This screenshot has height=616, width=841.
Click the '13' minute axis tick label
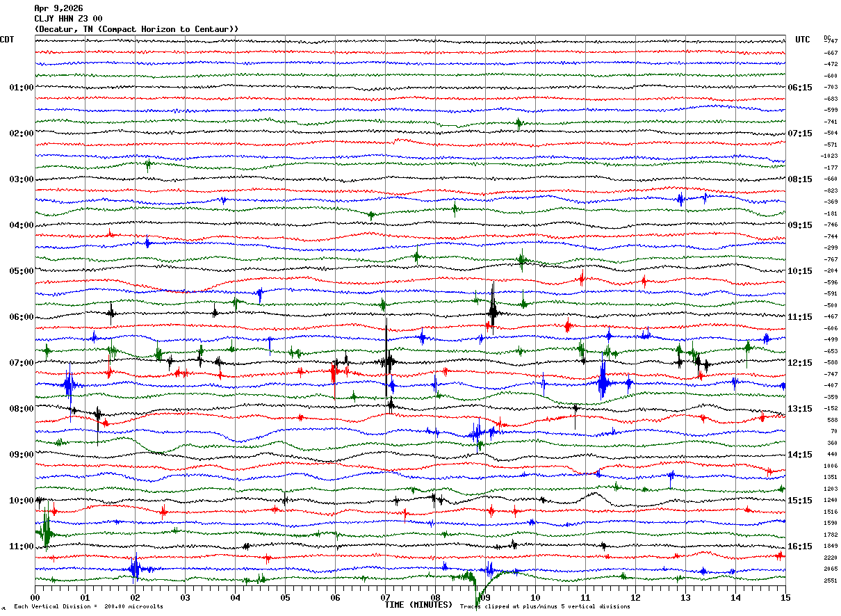click(x=685, y=597)
